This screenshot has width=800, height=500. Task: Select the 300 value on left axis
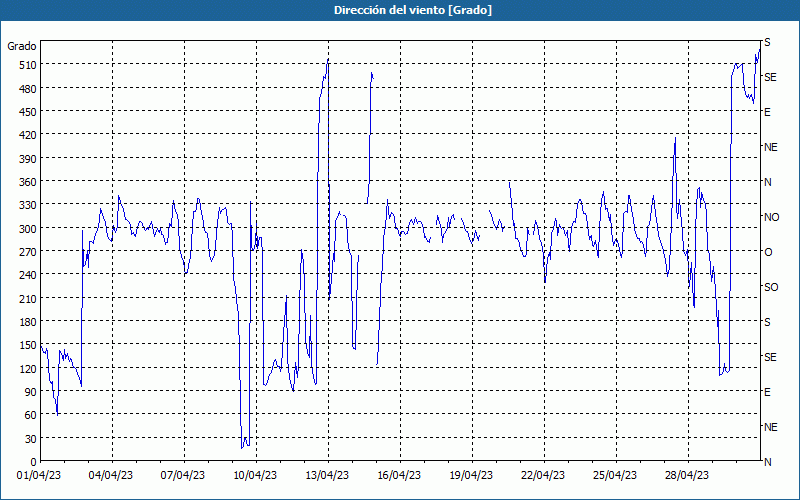(x=28, y=229)
